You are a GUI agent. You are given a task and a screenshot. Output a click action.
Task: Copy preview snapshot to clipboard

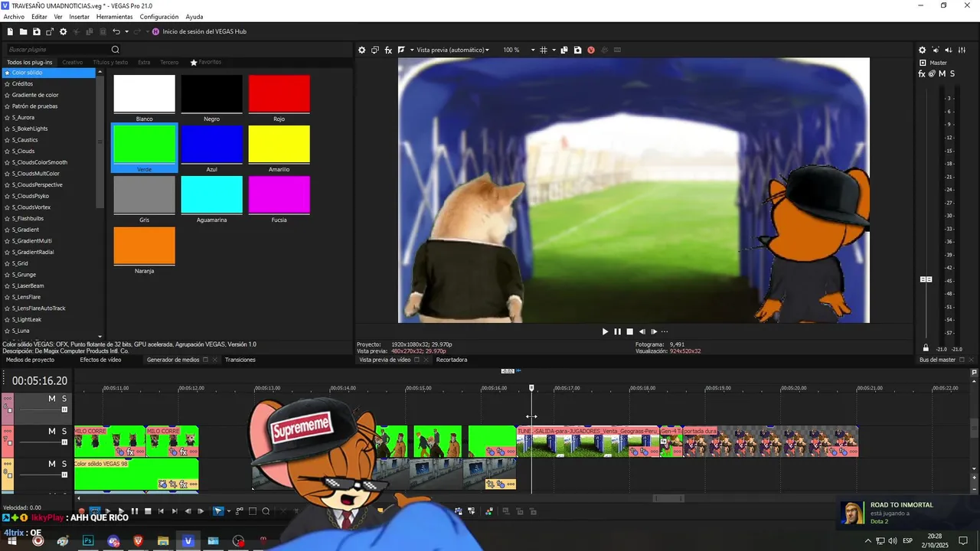pyautogui.click(x=564, y=50)
